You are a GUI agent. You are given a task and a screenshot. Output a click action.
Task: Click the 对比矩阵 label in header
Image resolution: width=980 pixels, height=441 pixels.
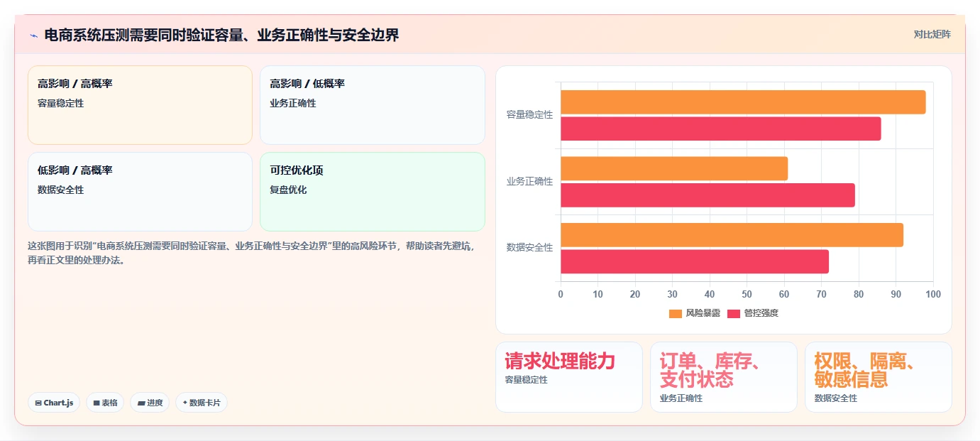[932, 34]
